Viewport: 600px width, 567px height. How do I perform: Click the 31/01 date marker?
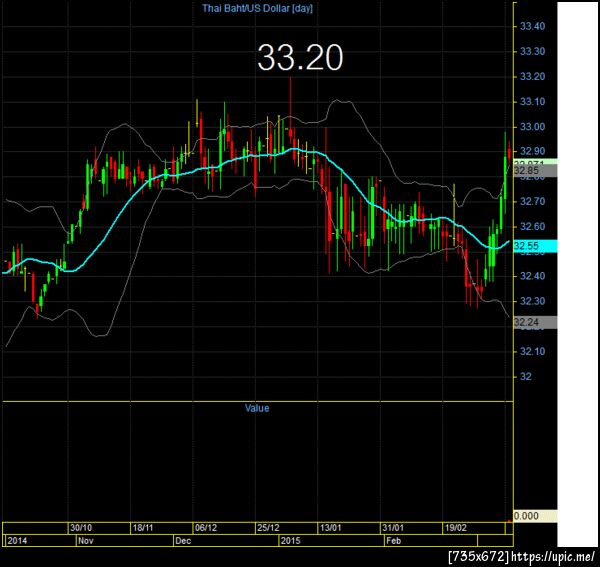click(393, 528)
